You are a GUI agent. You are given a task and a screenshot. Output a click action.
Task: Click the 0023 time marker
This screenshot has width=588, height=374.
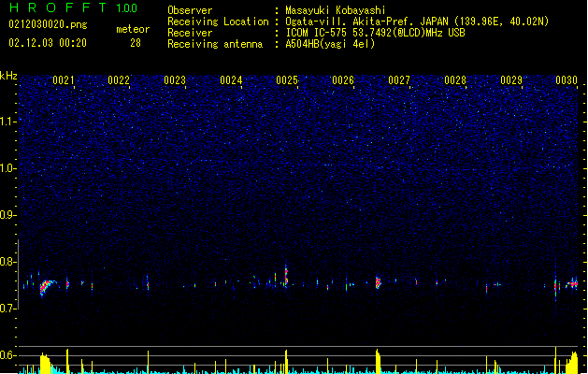click(x=175, y=80)
